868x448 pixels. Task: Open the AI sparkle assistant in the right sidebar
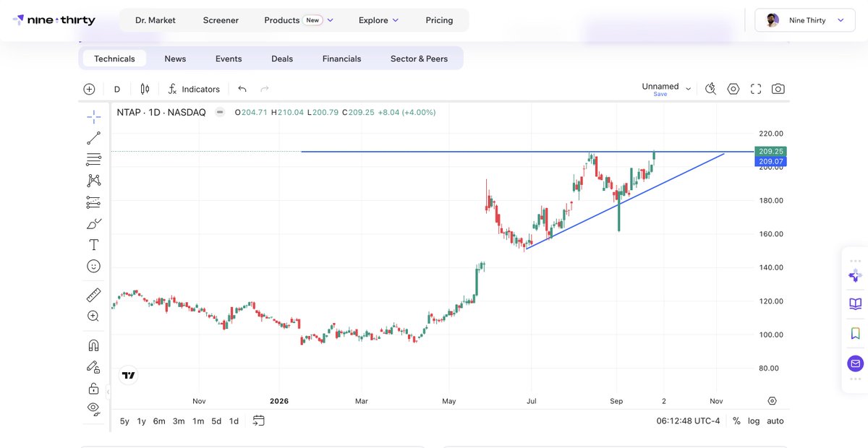(x=855, y=275)
